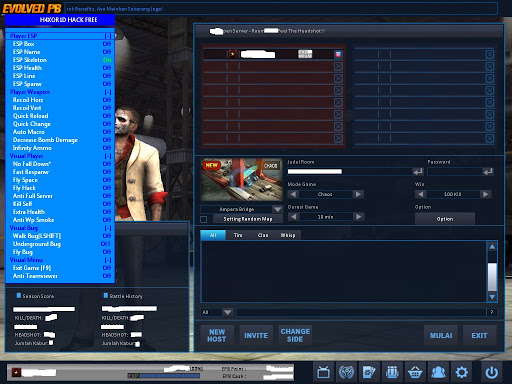The height and width of the screenshot is (384, 512).
Task: Open the TV broadcast icon in bottom bar
Action: (323, 372)
